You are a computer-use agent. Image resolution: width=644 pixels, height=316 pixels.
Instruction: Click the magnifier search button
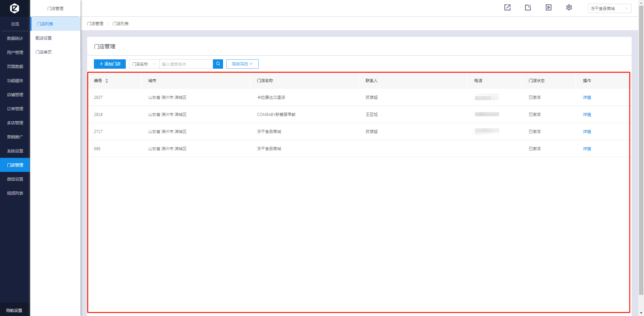tap(218, 64)
